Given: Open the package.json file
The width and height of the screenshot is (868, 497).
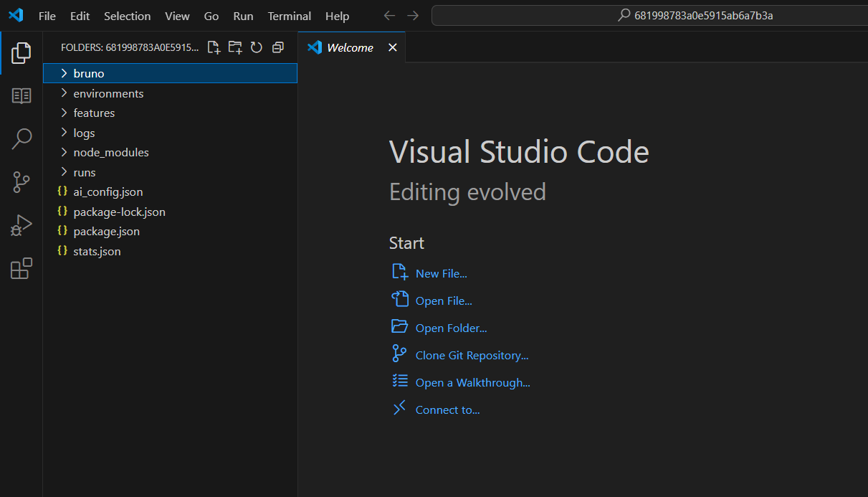Looking at the screenshot, I should (x=106, y=232).
